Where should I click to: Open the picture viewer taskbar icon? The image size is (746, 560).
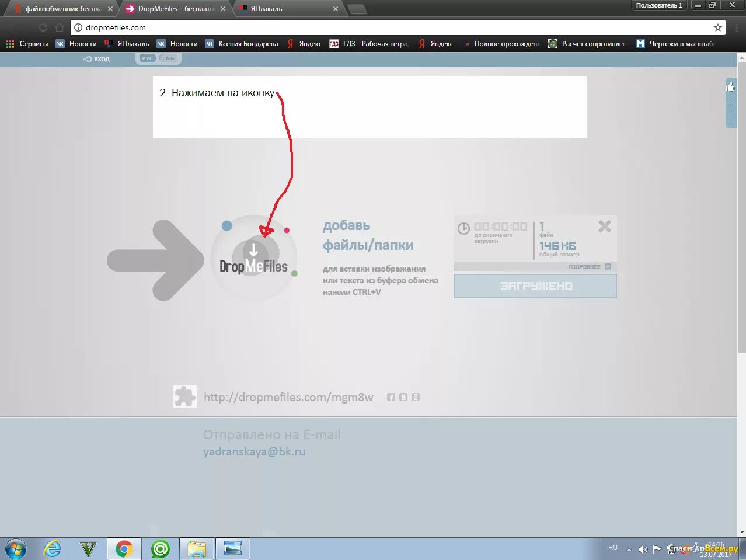(233, 549)
